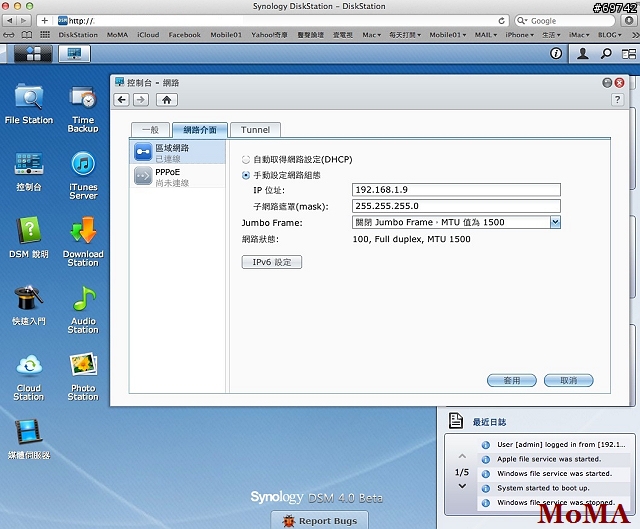
Task: Select manual network configuration option
Action: [x=246, y=176]
